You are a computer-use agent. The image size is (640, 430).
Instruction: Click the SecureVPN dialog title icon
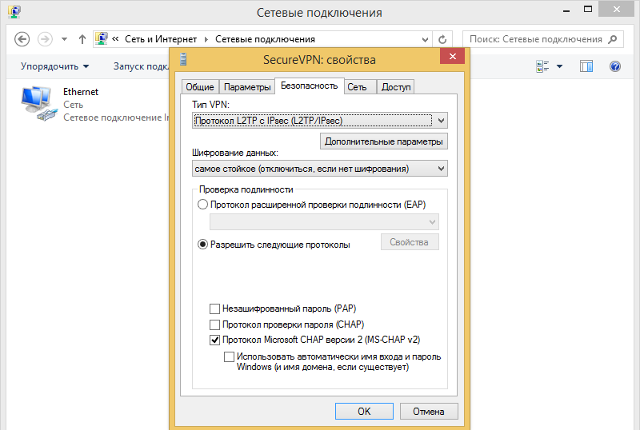coord(183,59)
